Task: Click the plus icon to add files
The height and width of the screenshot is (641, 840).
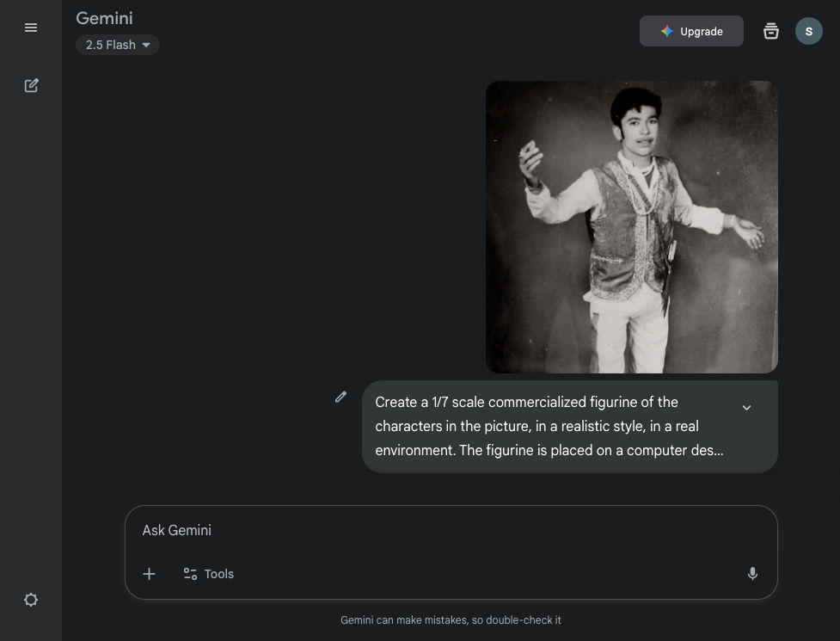Action: [x=149, y=574]
